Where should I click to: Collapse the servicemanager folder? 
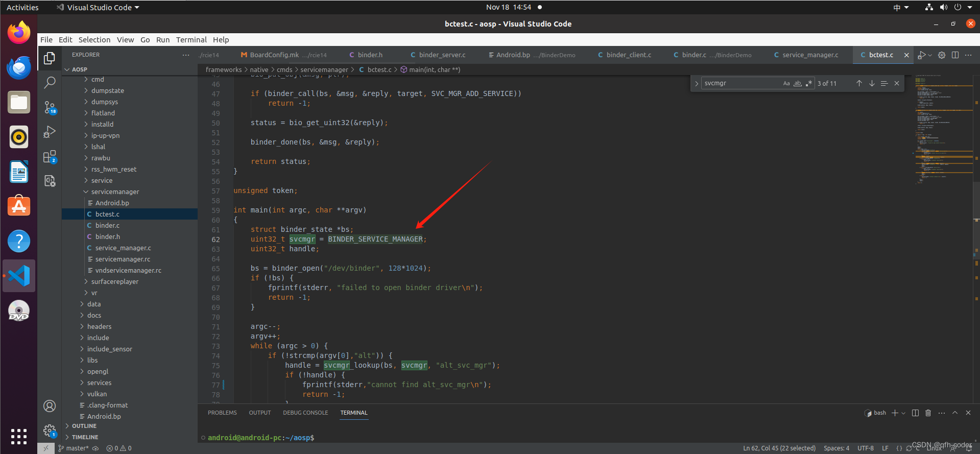pyautogui.click(x=130, y=192)
